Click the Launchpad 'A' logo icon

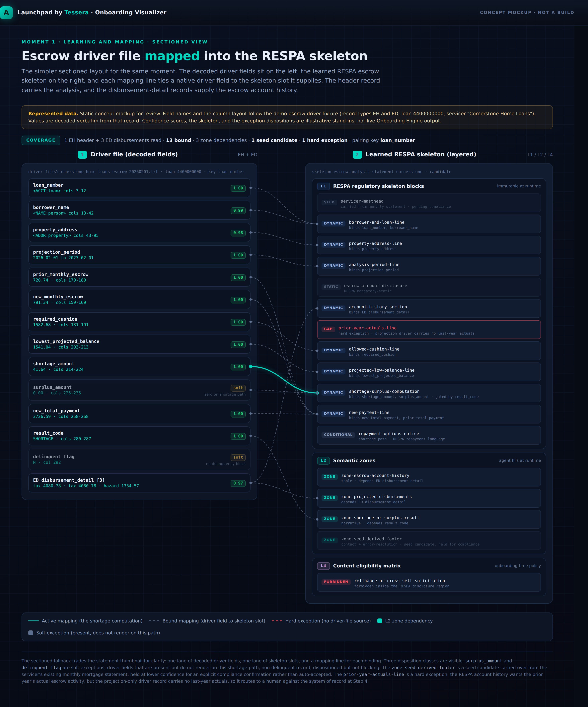pyautogui.click(x=6, y=12)
